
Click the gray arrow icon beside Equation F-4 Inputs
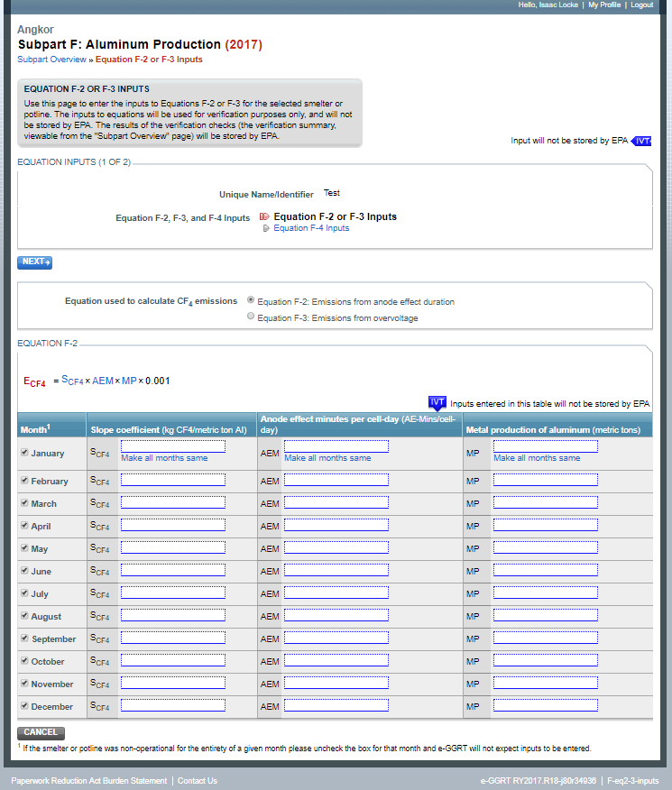[266, 228]
